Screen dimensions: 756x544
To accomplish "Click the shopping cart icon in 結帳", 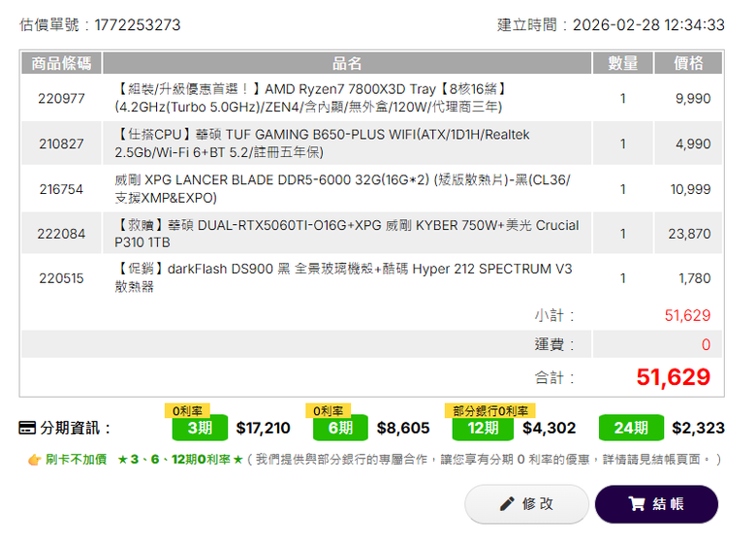I will (637, 504).
